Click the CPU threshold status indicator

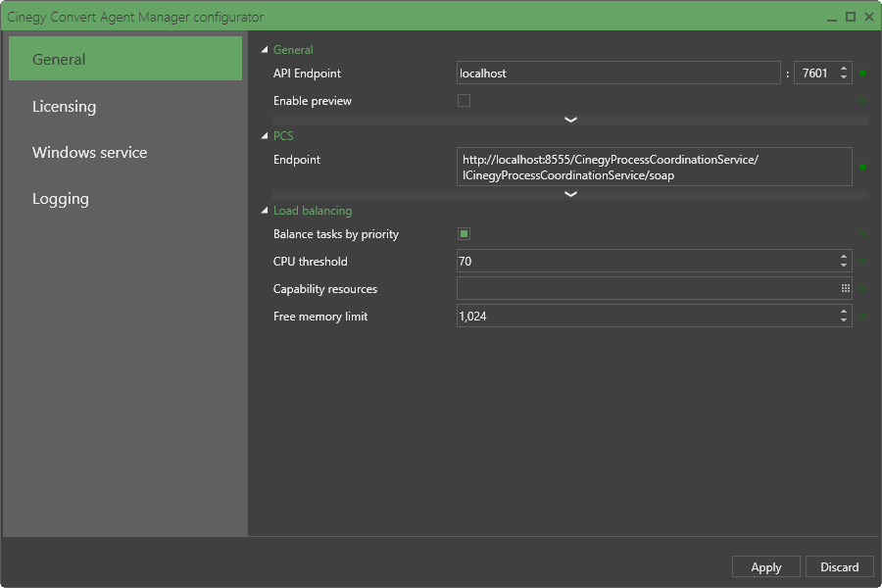[862, 261]
